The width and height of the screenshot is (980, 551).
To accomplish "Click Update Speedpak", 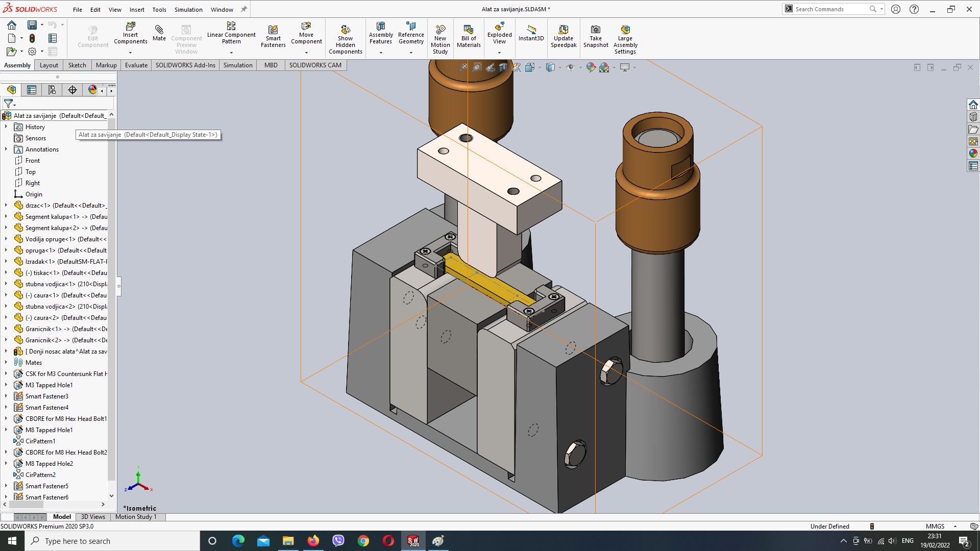I will [563, 37].
